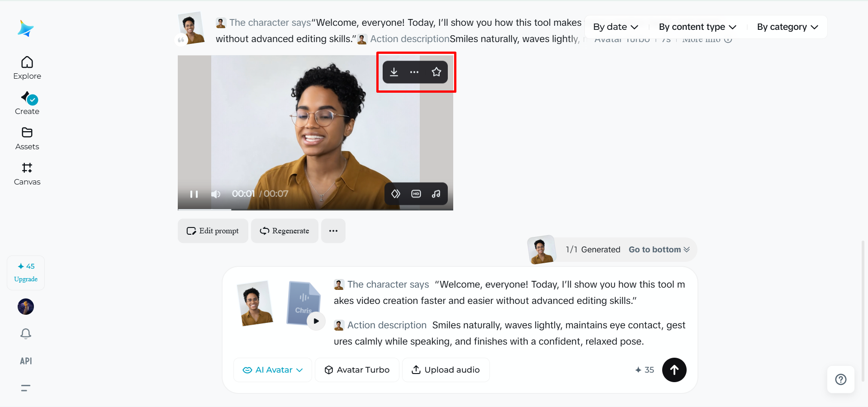Image resolution: width=868 pixels, height=407 pixels.
Task: Open the By category dropdown
Action: [x=787, y=27]
